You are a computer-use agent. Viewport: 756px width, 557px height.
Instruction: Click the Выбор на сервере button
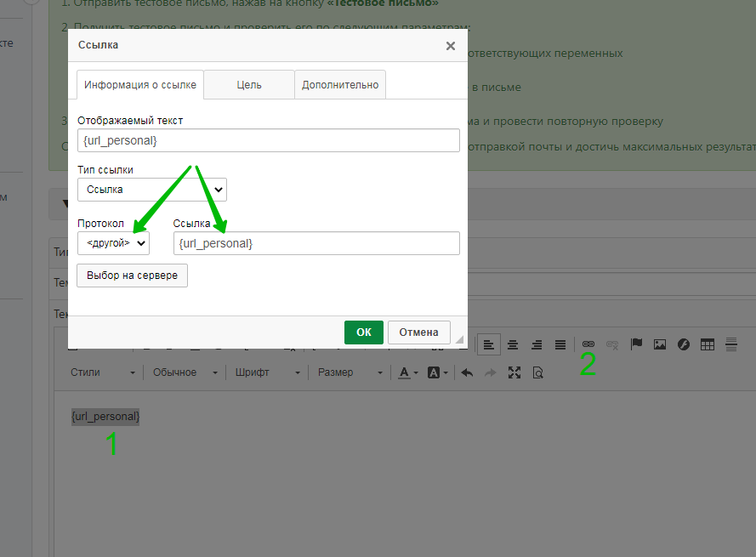132,276
